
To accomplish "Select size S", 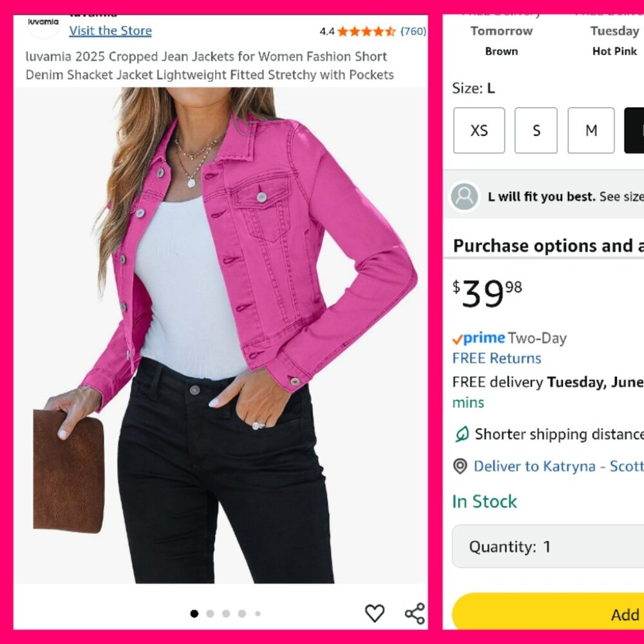I will [x=536, y=130].
